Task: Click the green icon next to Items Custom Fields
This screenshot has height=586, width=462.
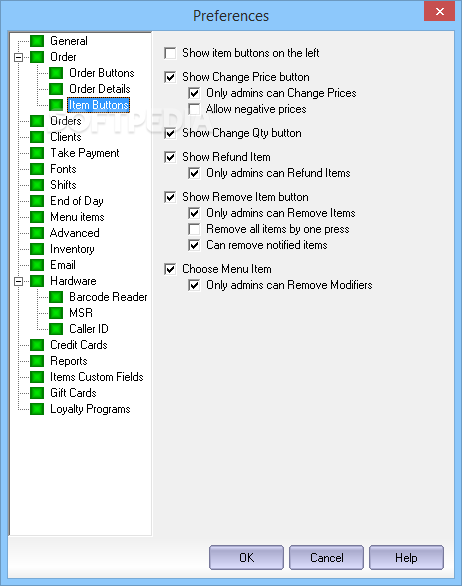Action: [37, 377]
